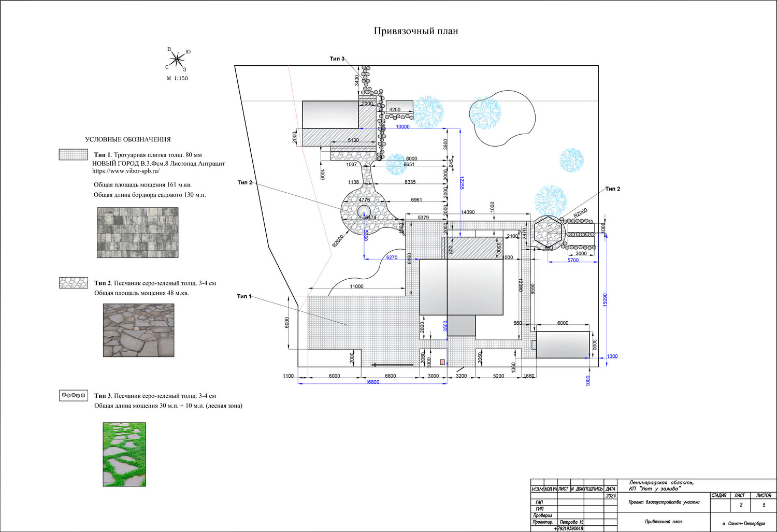This screenshot has width=777, height=532.
Task: Click the scale text 'М 1:150'
Action: pos(177,79)
